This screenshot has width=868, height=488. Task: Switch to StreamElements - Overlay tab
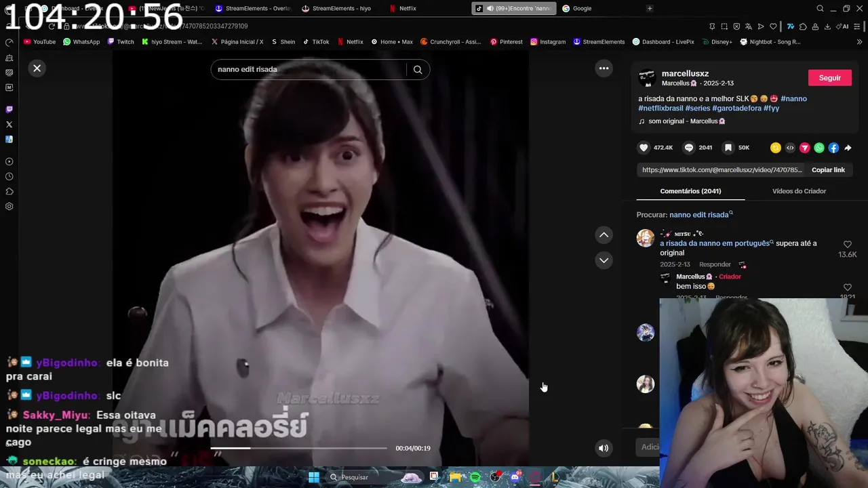(x=253, y=8)
